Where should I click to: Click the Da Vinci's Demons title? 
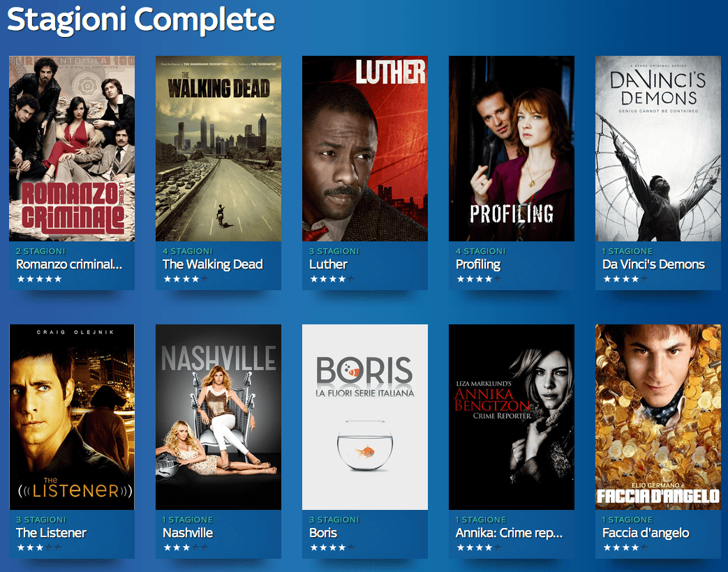(653, 264)
